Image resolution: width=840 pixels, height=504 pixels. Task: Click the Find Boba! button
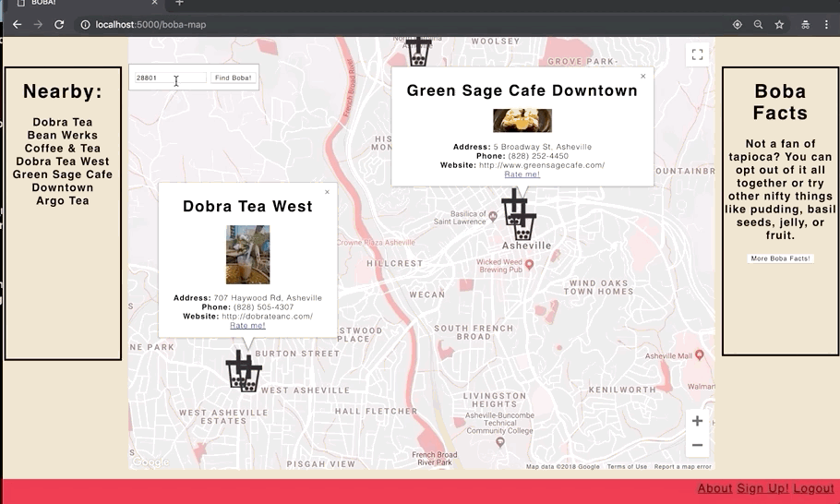pos(233,78)
